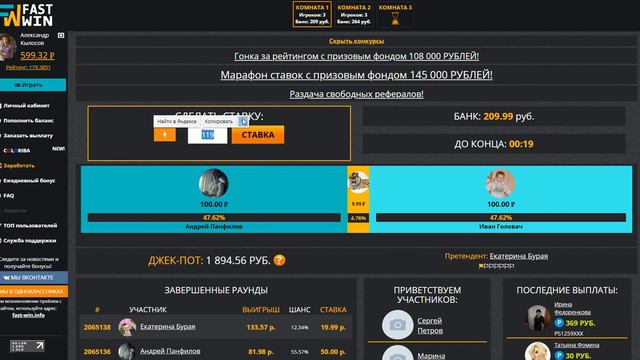Click Андрей Панфилов's avatar in round 2065136

[127, 351]
